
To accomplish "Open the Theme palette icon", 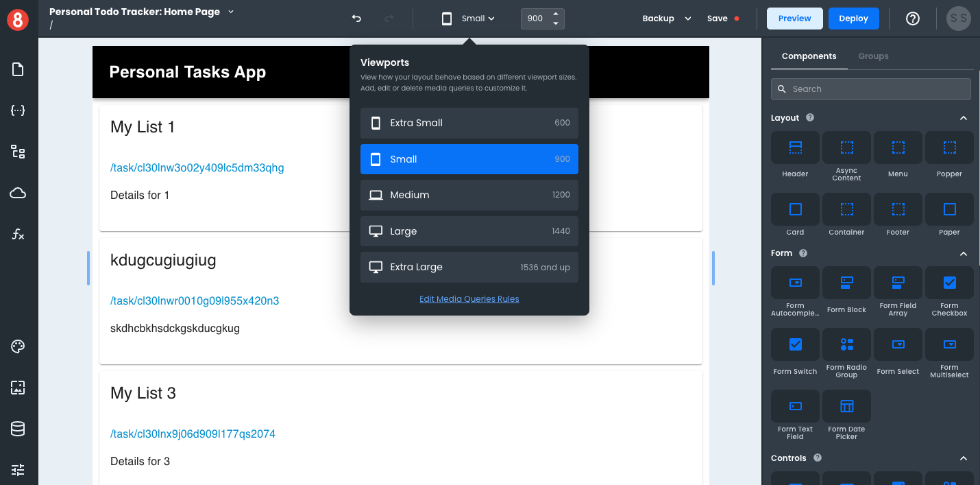I will [x=18, y=346].
